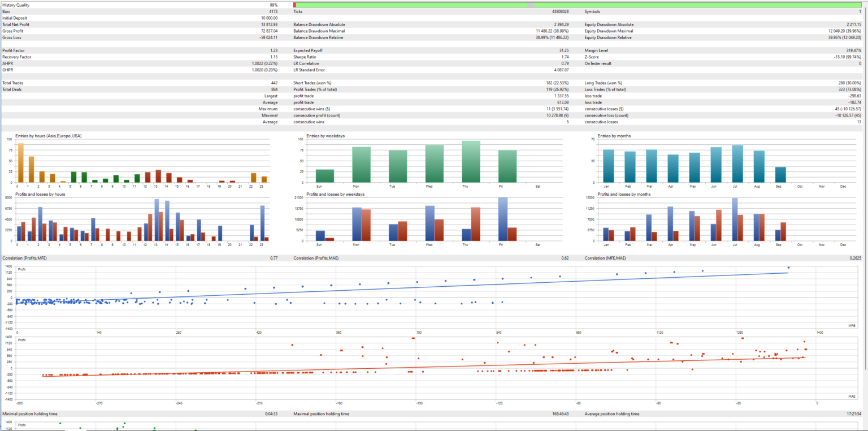The height and width of the screenshot is (431, 868).
Task: Click the Sun bar in the Entries by weekdays chart
Action: [324, 176]
